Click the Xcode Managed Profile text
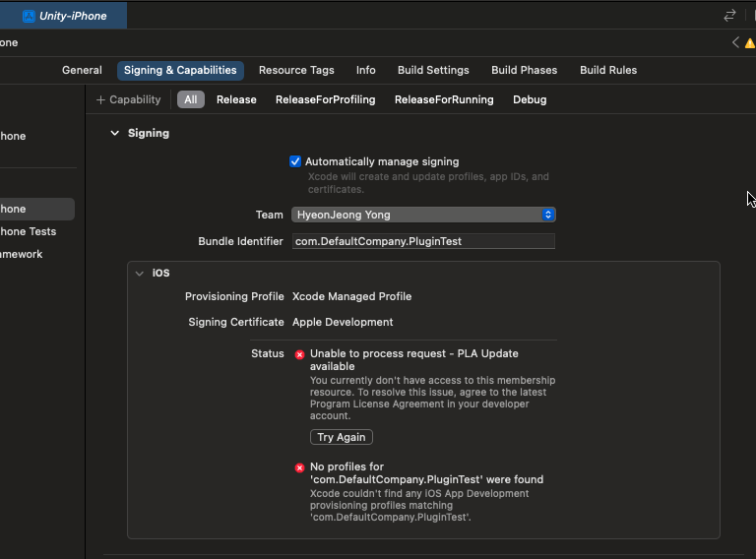The height and width of the screenshot is (559, 756). click(352, 296)
